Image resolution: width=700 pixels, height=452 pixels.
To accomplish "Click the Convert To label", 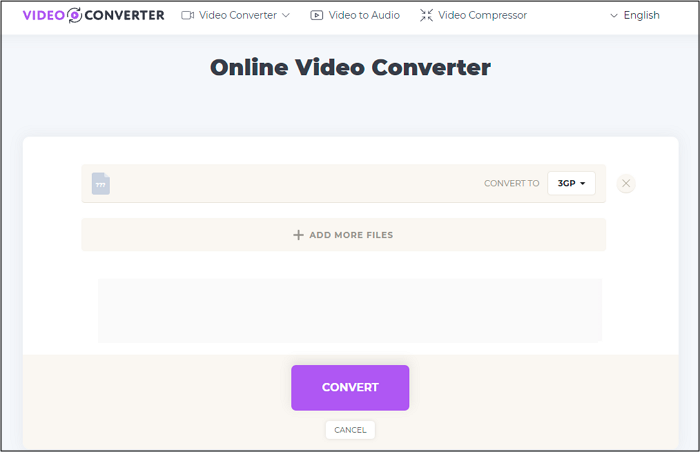I will pyautogui.click(x=511, y=183).
